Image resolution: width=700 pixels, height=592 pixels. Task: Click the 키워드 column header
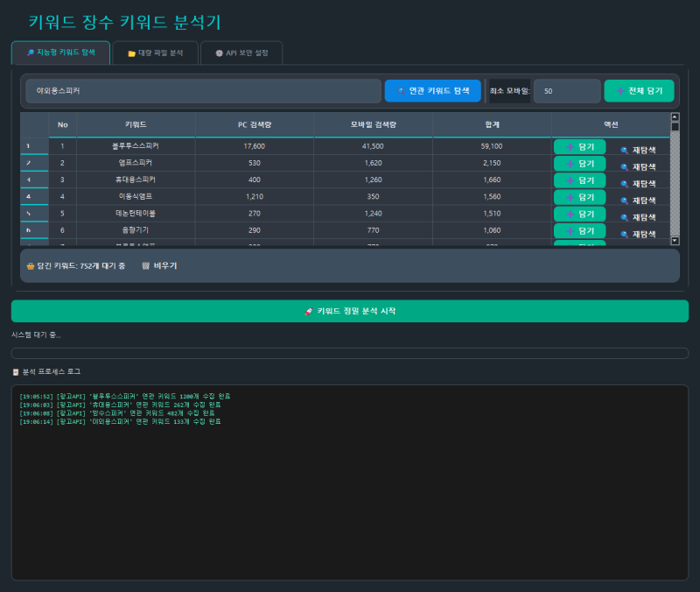pos(136,124)
